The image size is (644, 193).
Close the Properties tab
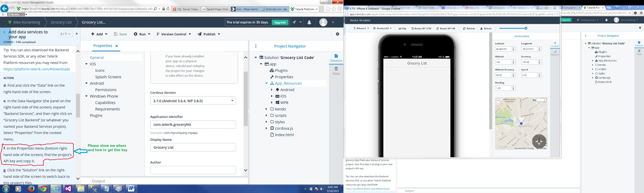point(117,46)
